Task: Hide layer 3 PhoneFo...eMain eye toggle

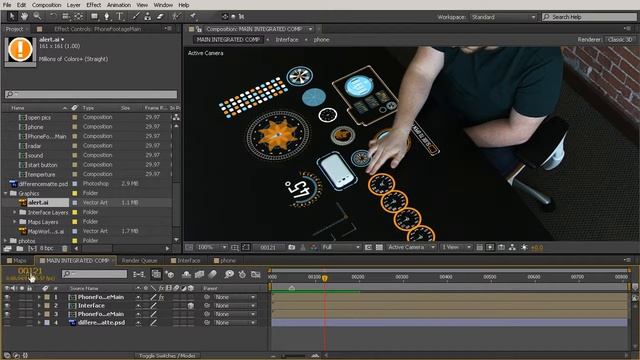Action: point(7,314)
